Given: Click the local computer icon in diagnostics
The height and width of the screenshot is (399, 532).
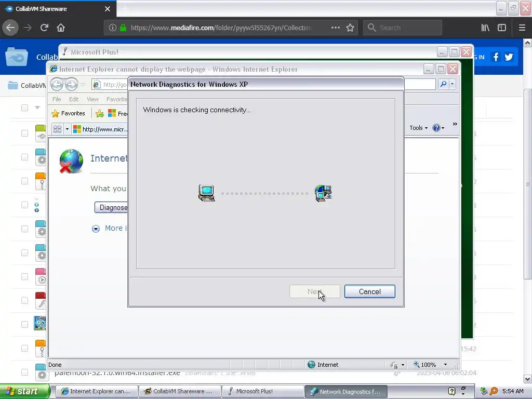Looking at the screenshot, I should pos(206,193).
